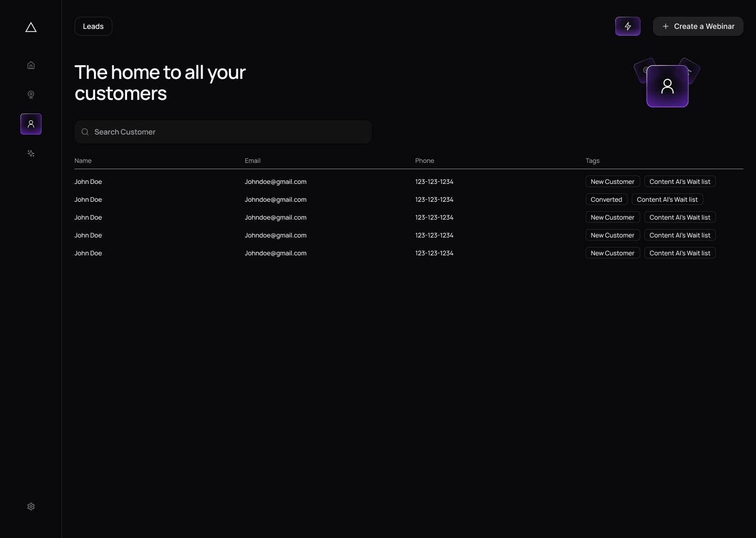The width and height of the screenshot is (756, 538).
Task: Focus the Search Customer input field
Action: 231,132
